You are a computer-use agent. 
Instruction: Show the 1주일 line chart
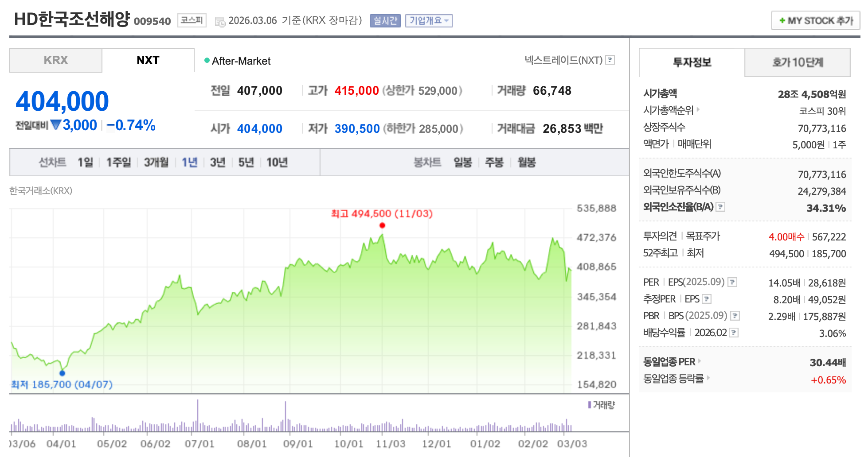tap(119, 163)
